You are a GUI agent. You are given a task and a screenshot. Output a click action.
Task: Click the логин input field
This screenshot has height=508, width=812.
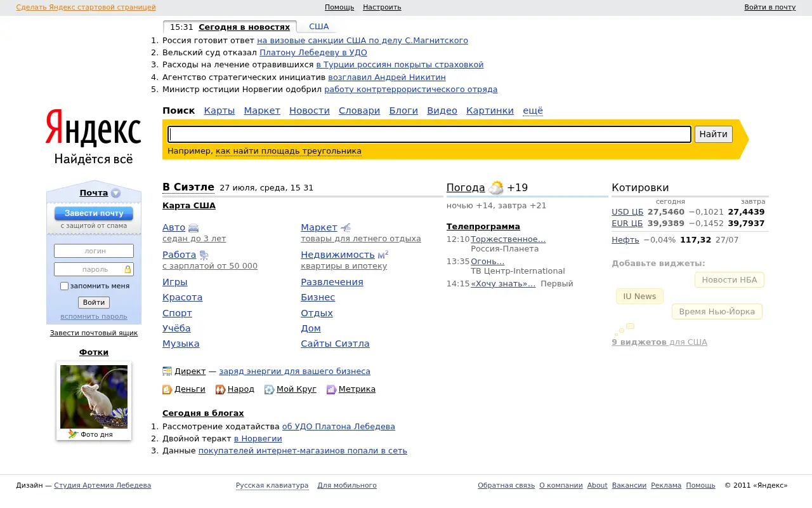coord(94,251)
